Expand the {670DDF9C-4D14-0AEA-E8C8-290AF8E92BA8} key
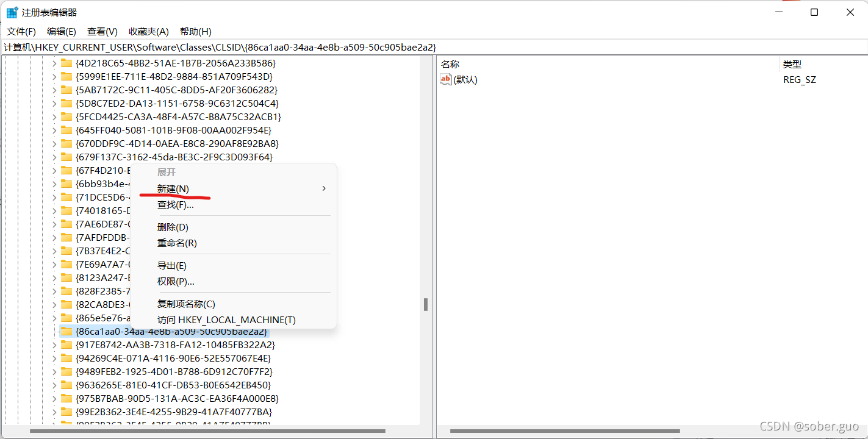This screenshot has width=868, height=439. pyautogui.click(x=54, y=143)
